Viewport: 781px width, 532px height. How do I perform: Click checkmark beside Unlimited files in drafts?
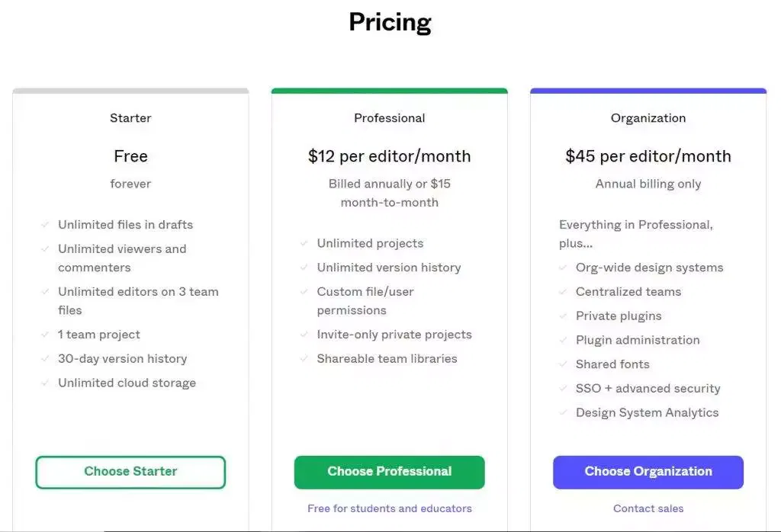point(45,225)
